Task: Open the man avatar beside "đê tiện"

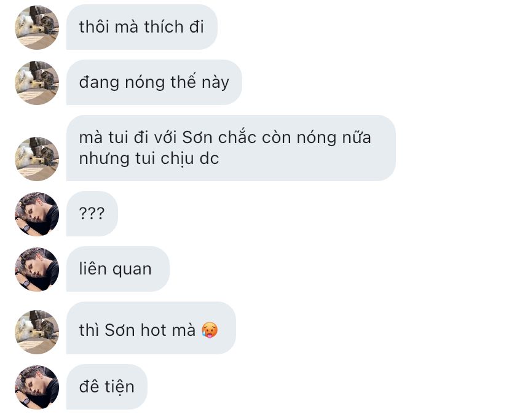Action: (x=37, y=387)
